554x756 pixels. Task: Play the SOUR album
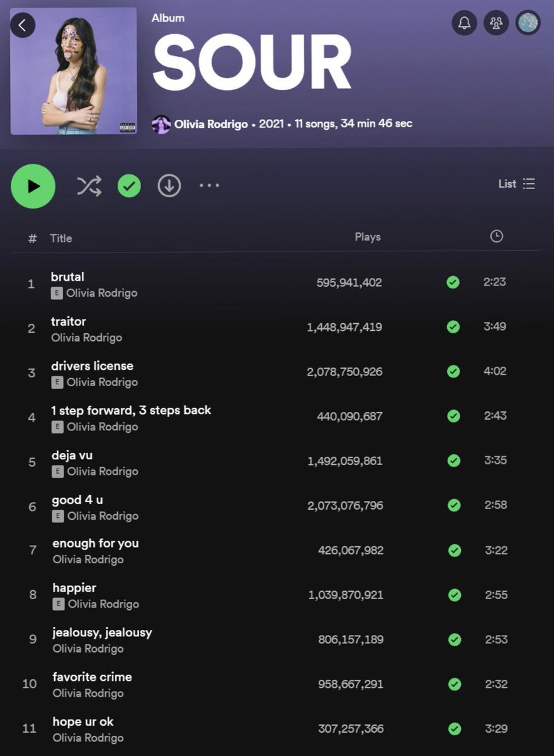33,186
